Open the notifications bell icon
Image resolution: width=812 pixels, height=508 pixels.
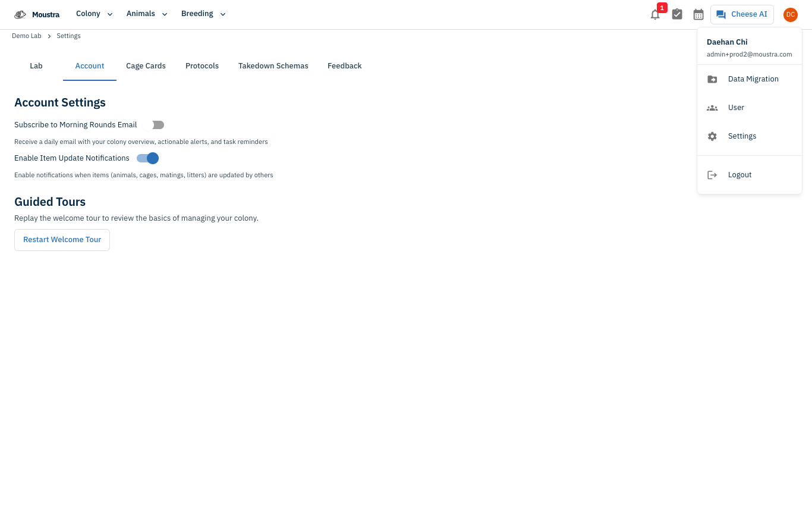[x=655, y=15]
